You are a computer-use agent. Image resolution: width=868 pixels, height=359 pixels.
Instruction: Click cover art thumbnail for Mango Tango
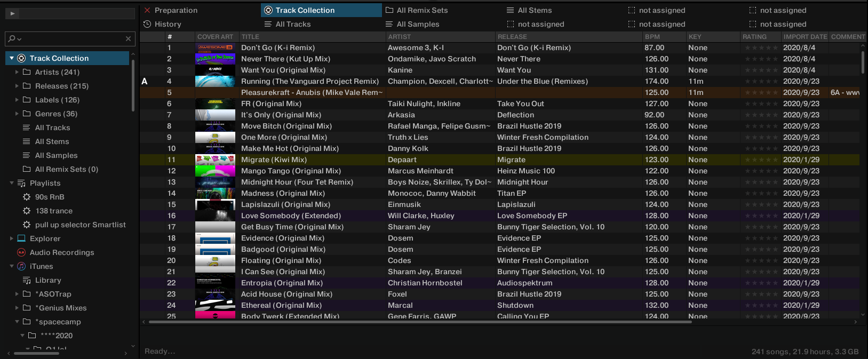pyautogui.click(x=215, y=171)
